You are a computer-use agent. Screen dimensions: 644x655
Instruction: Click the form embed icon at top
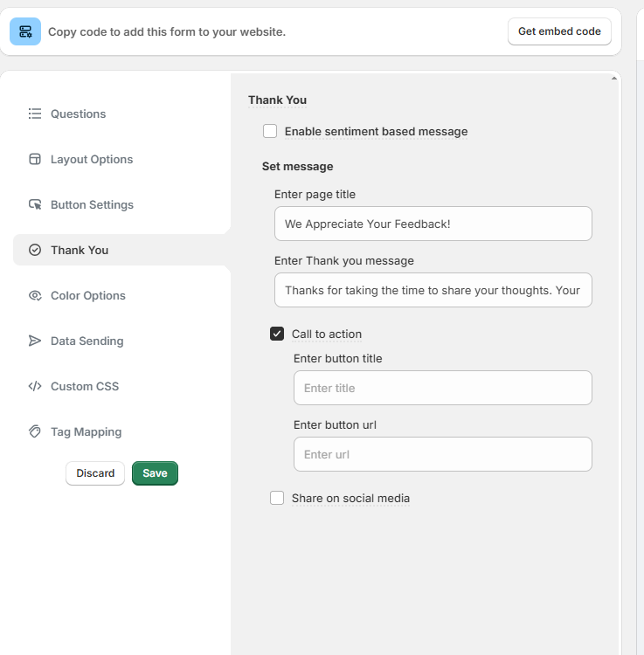25,31
